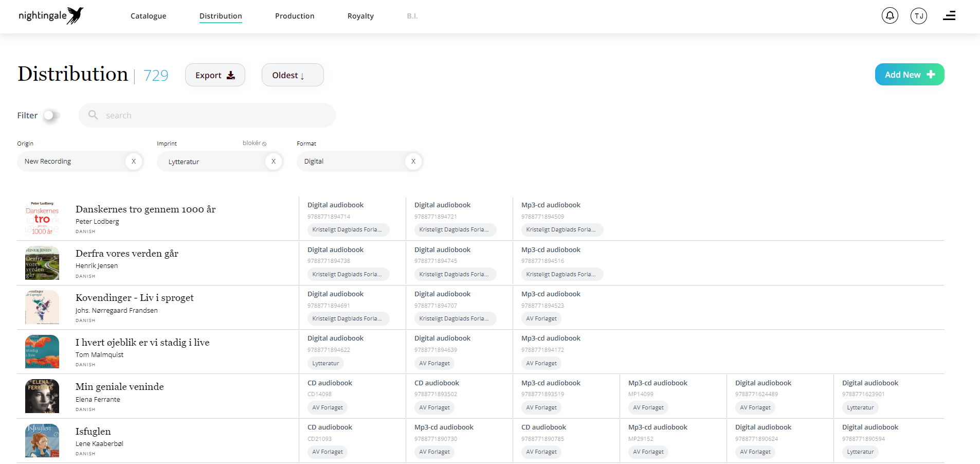Click the Danskernes tro book cover
The width and height of the screenshot is (980, 464).
(x=42, y=218)
